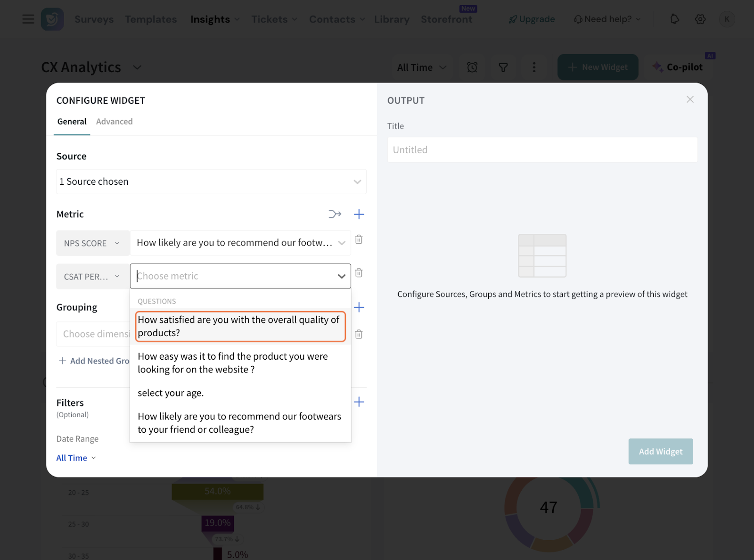Open the hamburger navigation menu
Viewport: 754px width, 560px height.
(x=28, y=19)
